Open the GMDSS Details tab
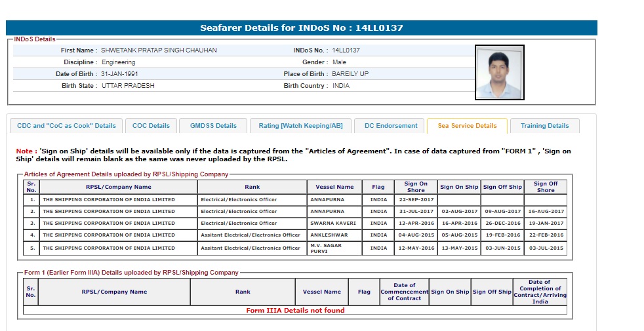The image size is (644, 331). pos(213,126)
